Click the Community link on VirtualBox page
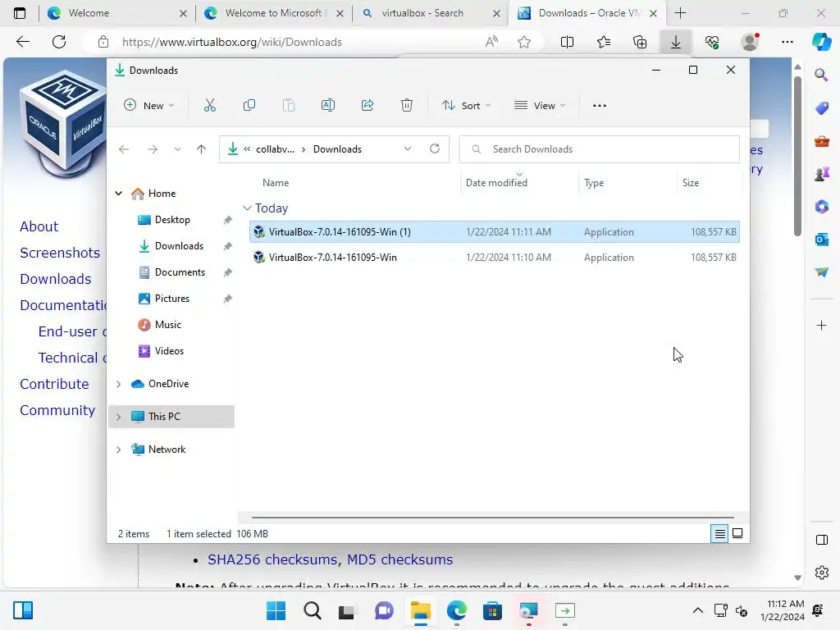840x630 pixels. 57,410
